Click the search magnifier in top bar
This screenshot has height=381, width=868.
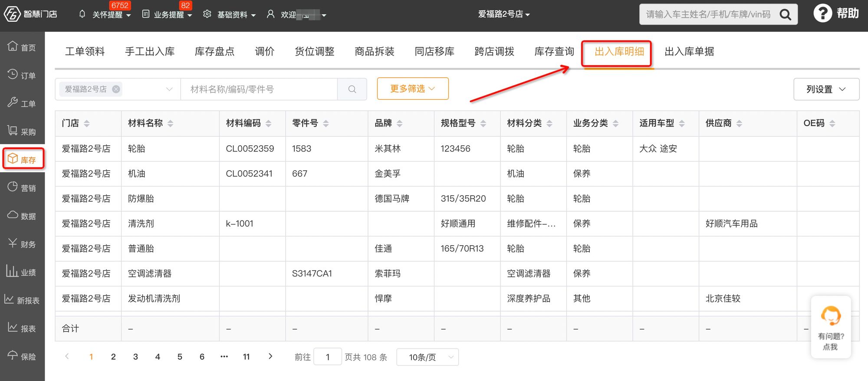(x=785, y=14)
